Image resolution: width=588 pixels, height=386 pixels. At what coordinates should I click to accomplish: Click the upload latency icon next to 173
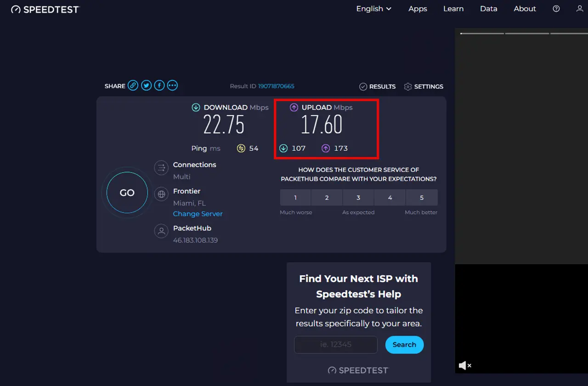(326, 148)
